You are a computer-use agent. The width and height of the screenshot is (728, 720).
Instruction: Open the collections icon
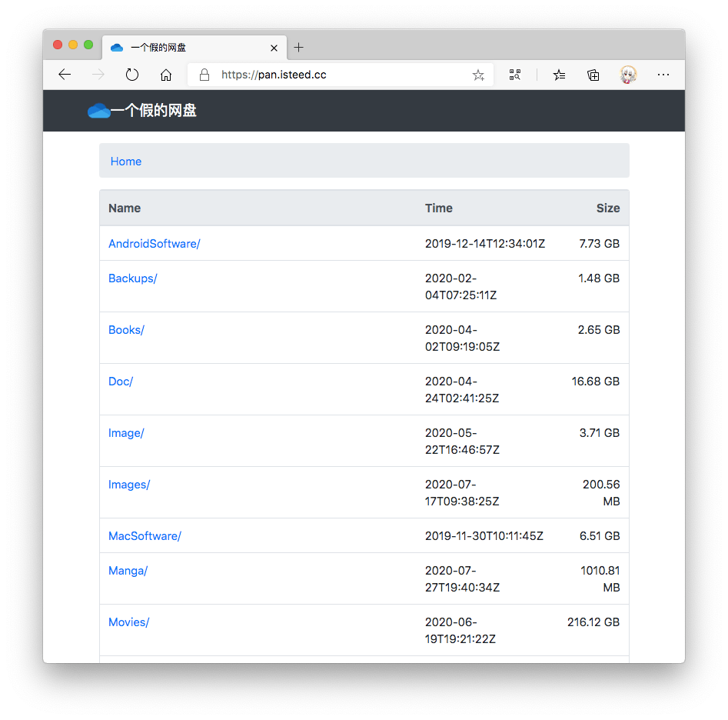coord(593,75)
